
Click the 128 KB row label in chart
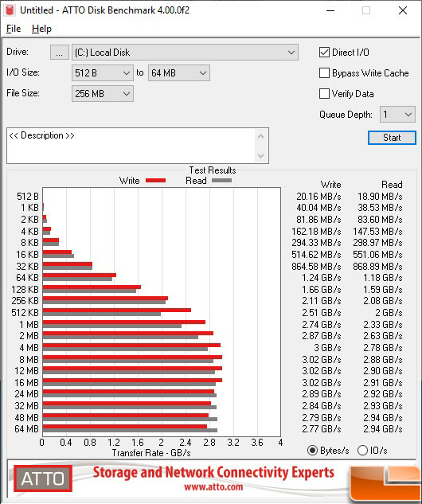[x=25, y=290]
